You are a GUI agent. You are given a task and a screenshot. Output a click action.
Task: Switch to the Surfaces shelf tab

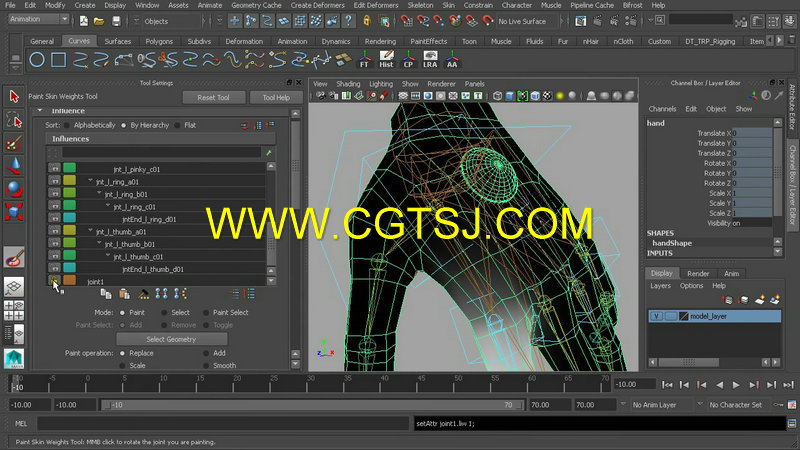[117, 41]
